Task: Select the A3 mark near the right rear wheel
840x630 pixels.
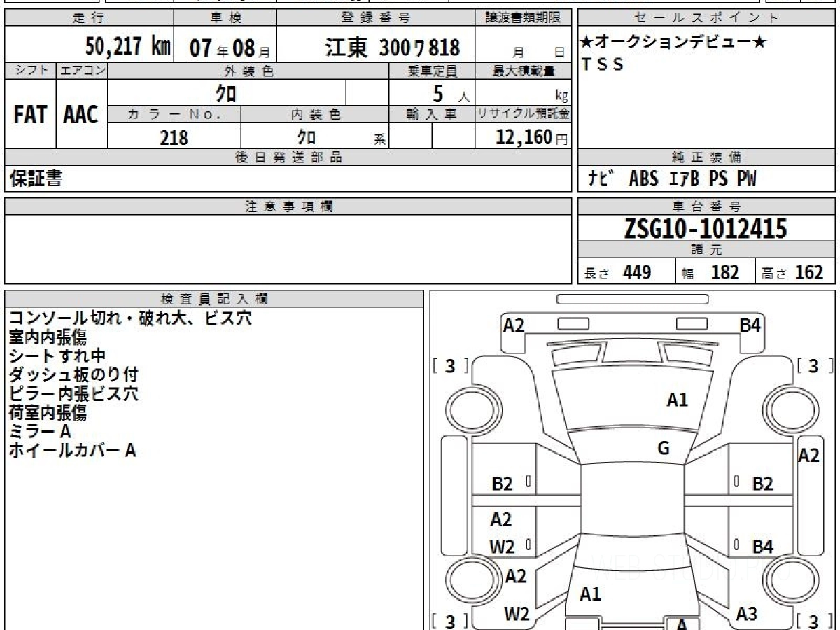Action: pos(747,615)
